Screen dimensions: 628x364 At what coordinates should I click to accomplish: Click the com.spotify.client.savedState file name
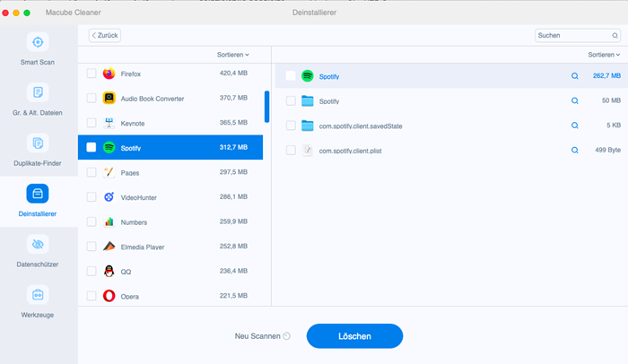361,126
